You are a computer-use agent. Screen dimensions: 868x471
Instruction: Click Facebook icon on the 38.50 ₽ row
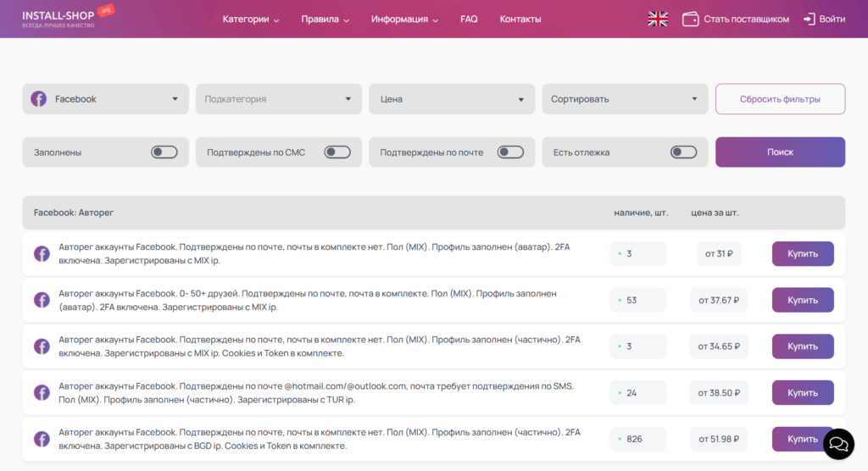tap(42, 393)
